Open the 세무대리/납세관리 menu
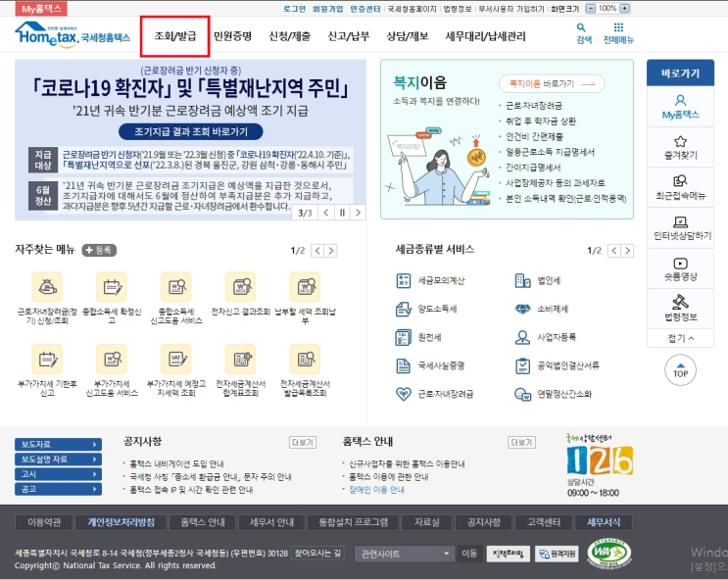This screenshot has width=728, height=580. [x=486, y=36]
